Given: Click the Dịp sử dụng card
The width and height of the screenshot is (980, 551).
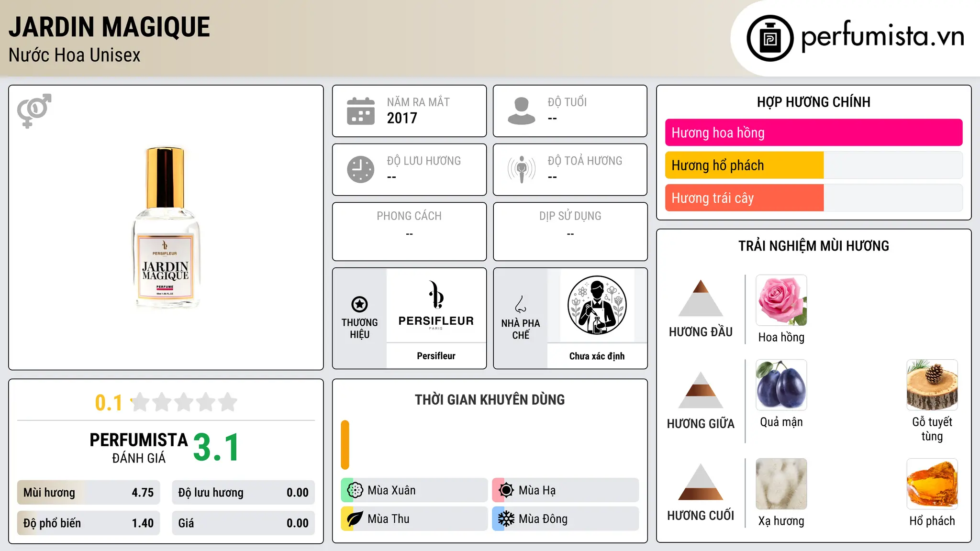Looking at the screenshot, I should tap(570, 231).
